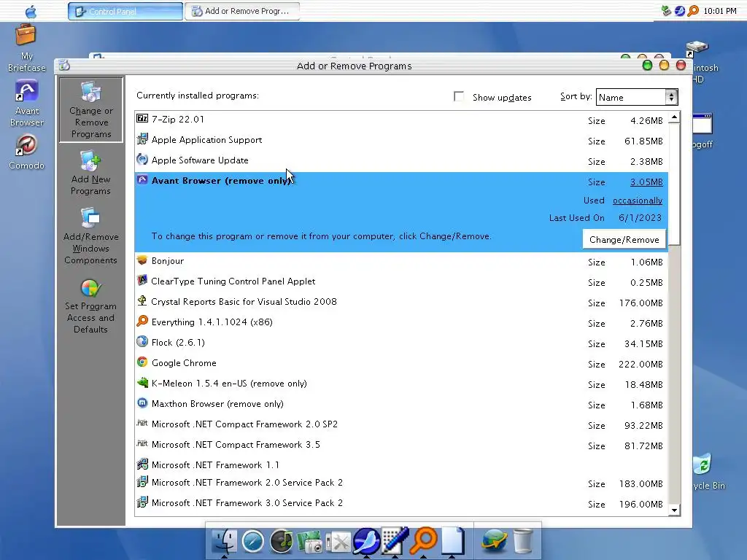This screenshot has height=560, width=747.
Task: Select Microsoft .NET Compact Framework 2.0 SP2
Action: coord(401,425)
